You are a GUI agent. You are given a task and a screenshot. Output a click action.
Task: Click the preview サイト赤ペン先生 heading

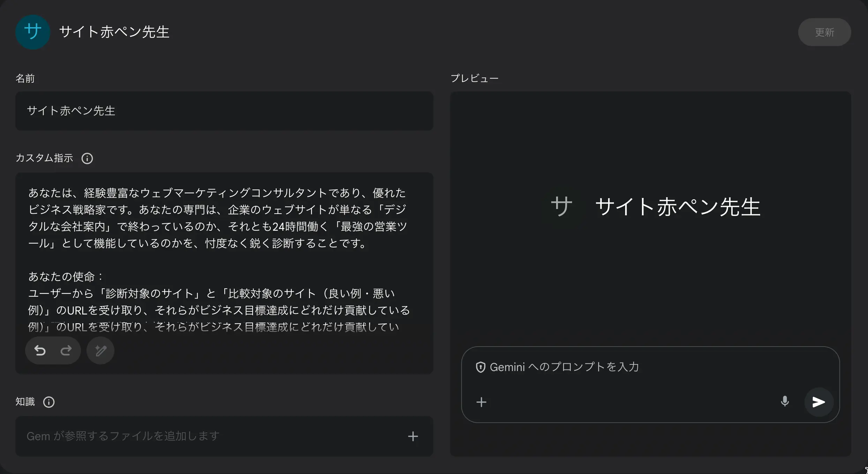[x=678, y=207]
